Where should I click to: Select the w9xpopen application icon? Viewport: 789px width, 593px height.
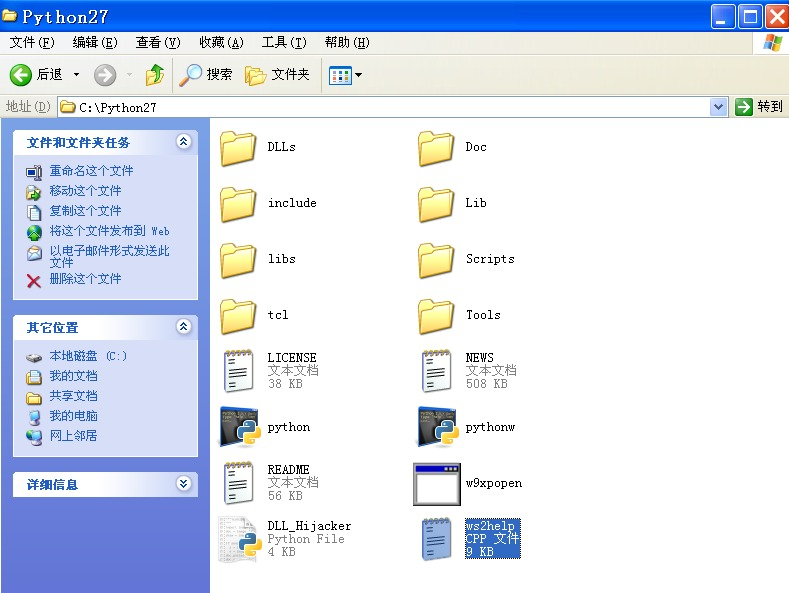tap(437, 484)
